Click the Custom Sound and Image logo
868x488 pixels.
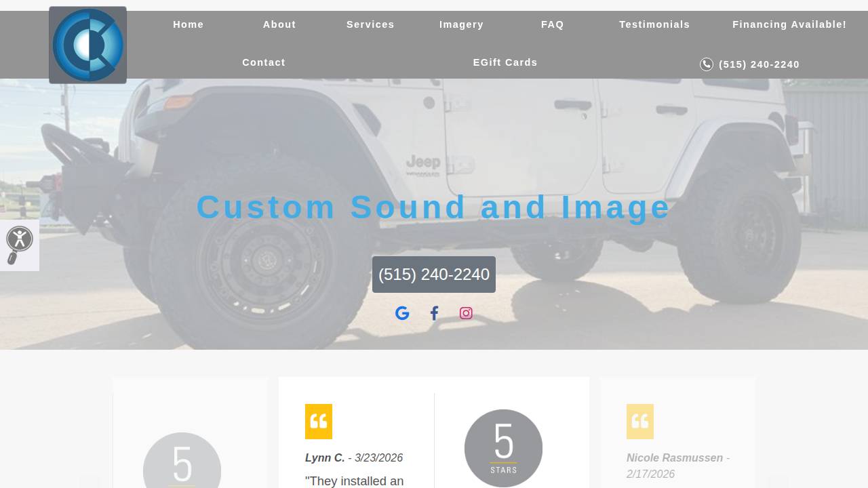87,45
